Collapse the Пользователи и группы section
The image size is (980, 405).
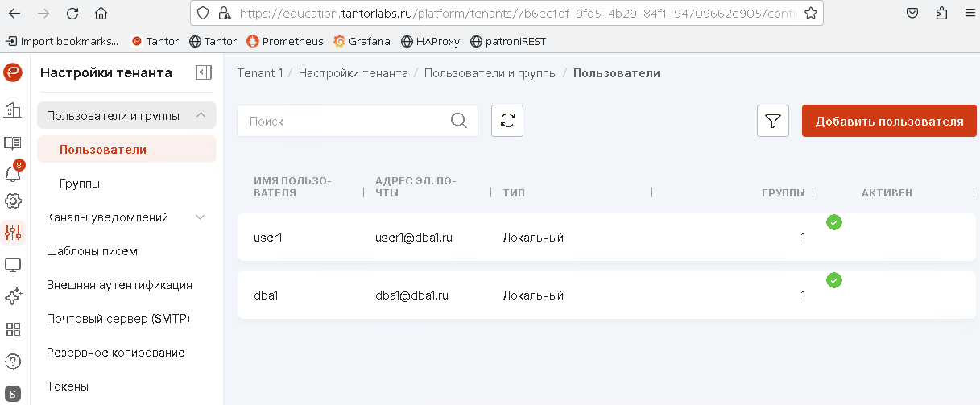click(201, 116)
